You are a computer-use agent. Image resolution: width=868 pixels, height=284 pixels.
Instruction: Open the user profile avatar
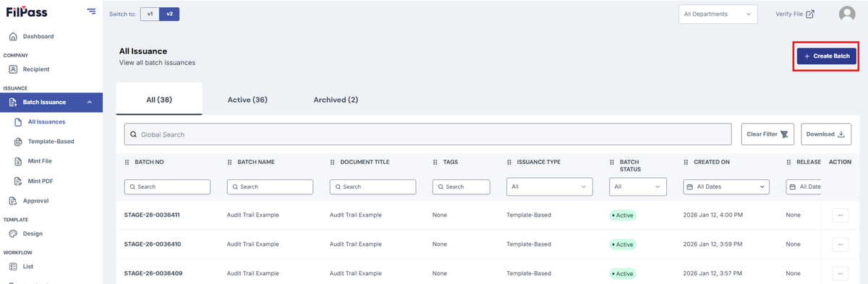846,14
